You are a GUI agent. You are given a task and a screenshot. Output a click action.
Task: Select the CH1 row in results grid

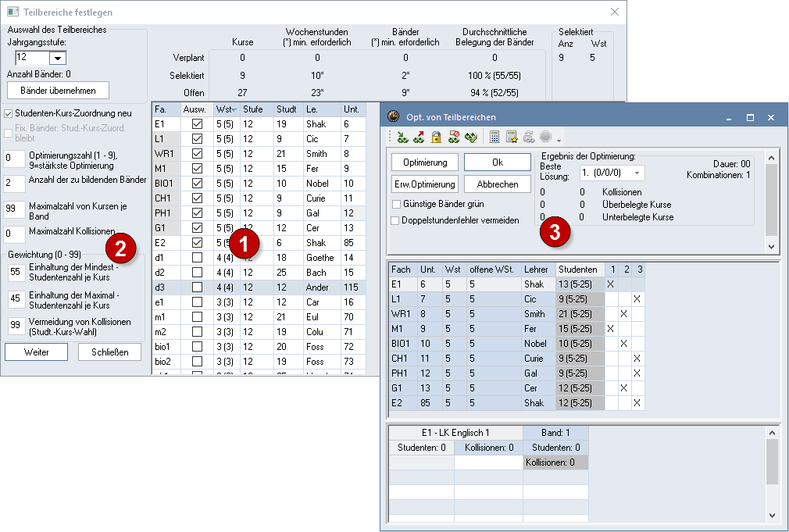tap(516, 359)
